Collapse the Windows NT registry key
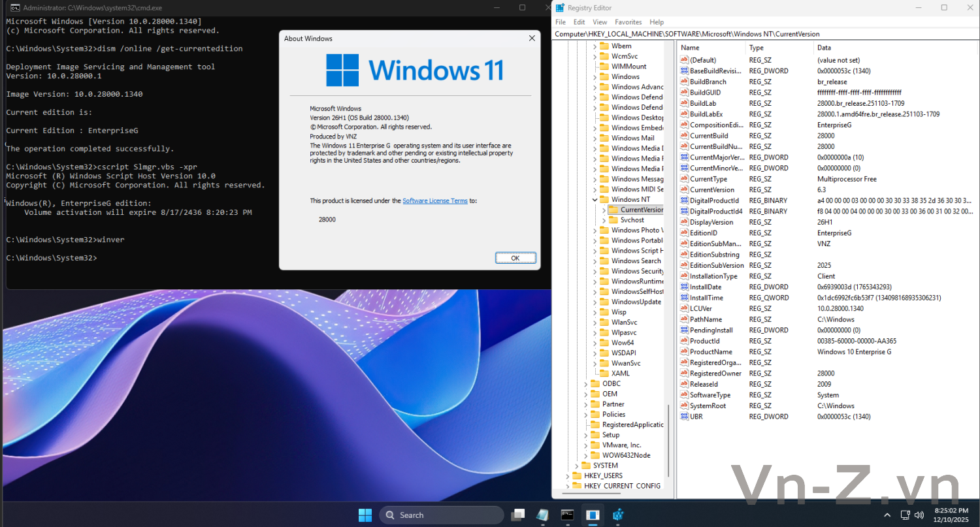The image size is (980, 527). (x=595, y=199)
